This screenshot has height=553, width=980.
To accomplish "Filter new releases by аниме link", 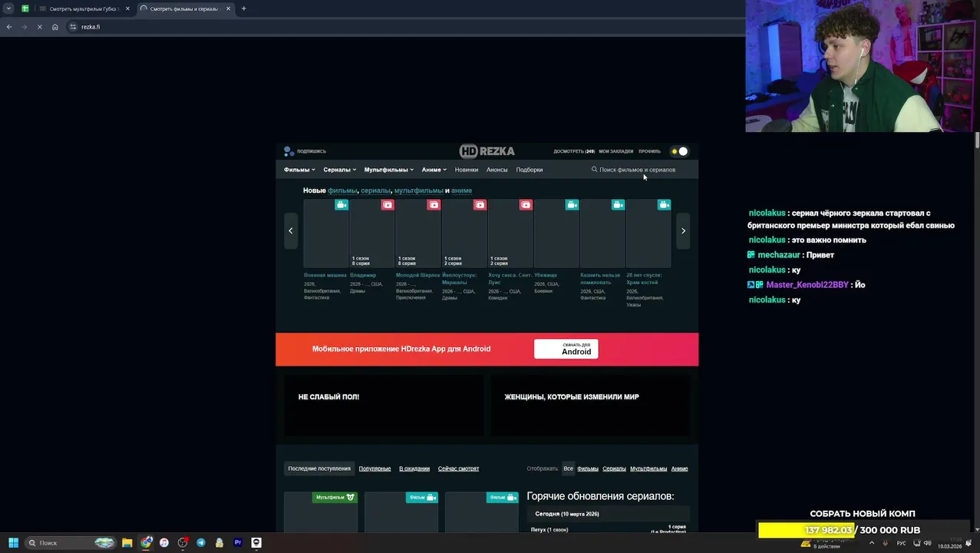I will [461, 190].
